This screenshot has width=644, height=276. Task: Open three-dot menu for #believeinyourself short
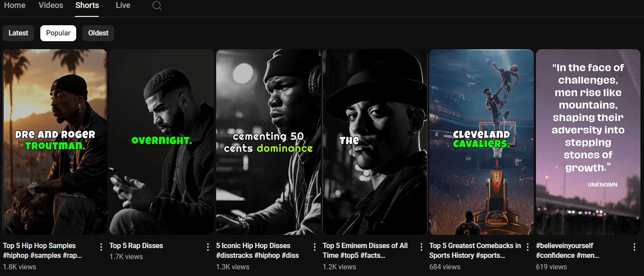634,247
